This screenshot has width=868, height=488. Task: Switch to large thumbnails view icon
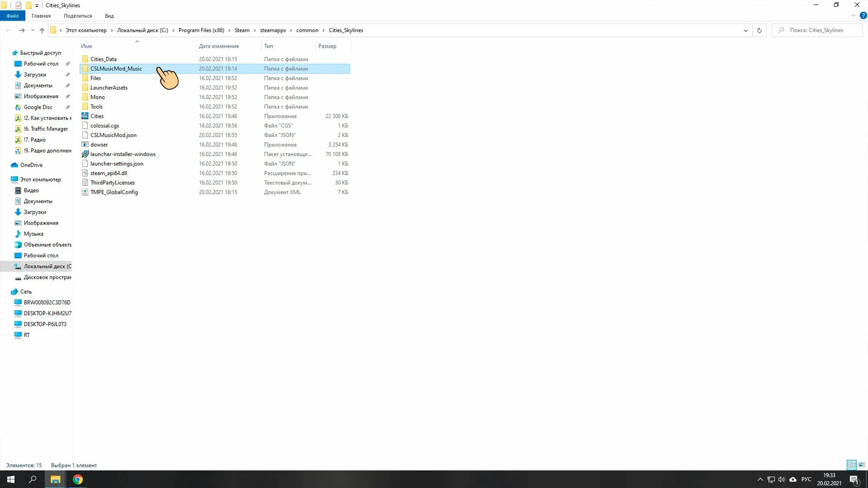tap(862, 465)
